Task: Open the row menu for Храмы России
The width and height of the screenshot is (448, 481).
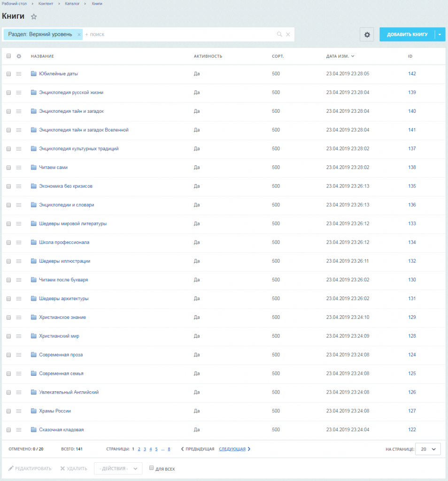Action: (19, 411)
